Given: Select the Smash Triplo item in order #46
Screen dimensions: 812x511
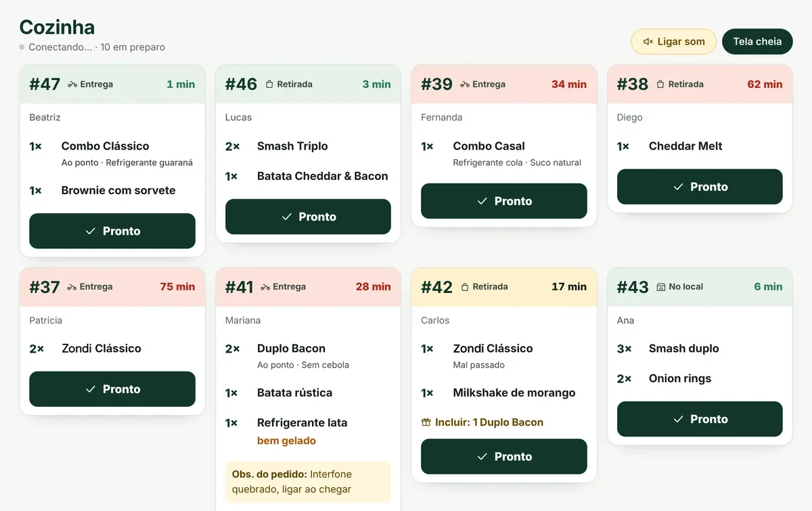Looking at the screenshot, I should pyautogui.click(x=292, y=146).
